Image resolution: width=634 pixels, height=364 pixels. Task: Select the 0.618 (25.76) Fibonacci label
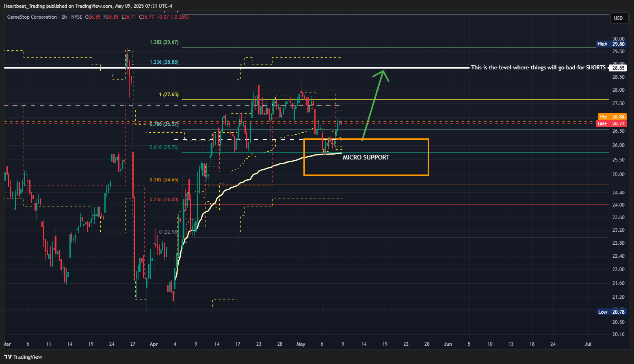point(164,147)
